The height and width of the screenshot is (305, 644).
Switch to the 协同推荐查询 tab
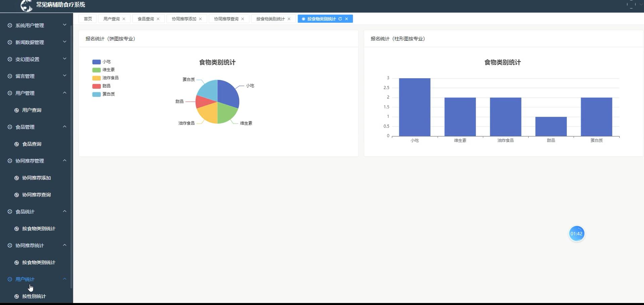click(226, 19)
